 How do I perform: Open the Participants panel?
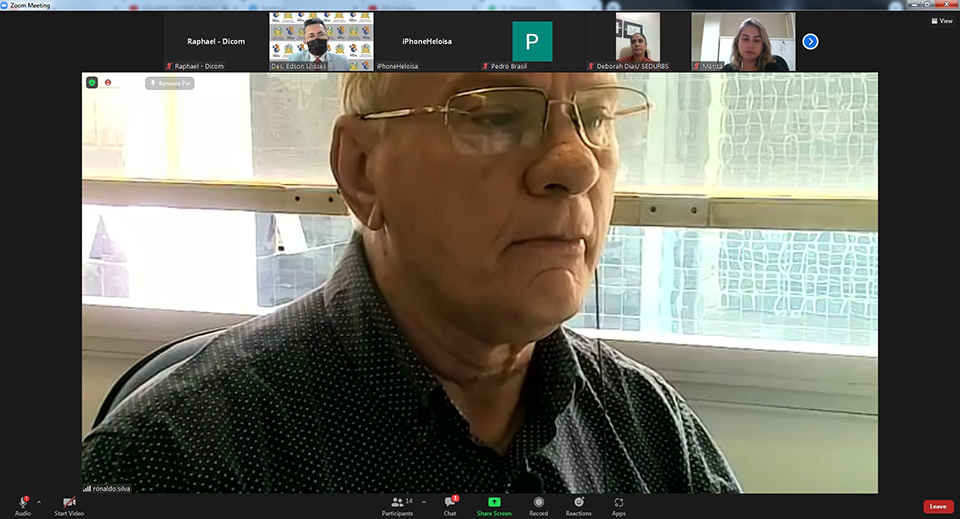click(x=397, y=502)
